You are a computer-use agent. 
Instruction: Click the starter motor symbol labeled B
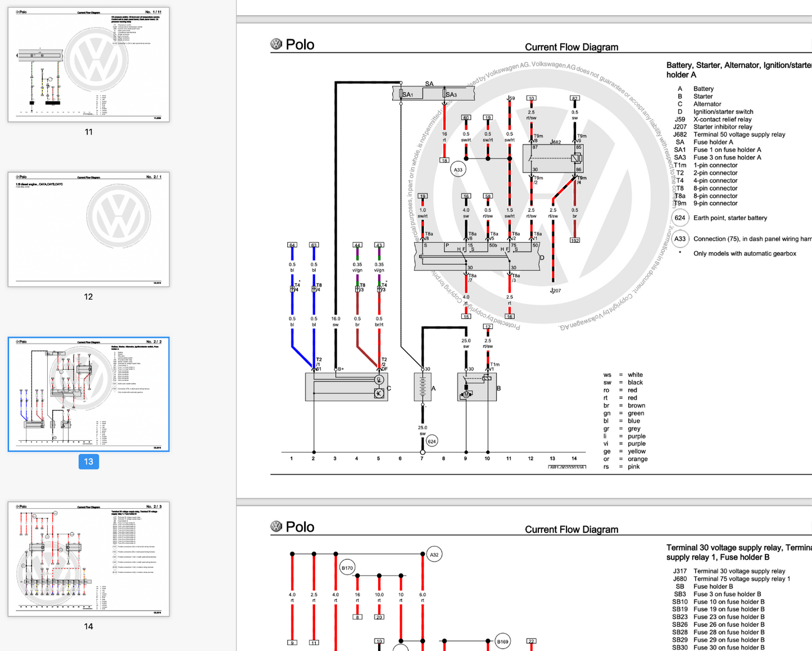tap(477, 387)
